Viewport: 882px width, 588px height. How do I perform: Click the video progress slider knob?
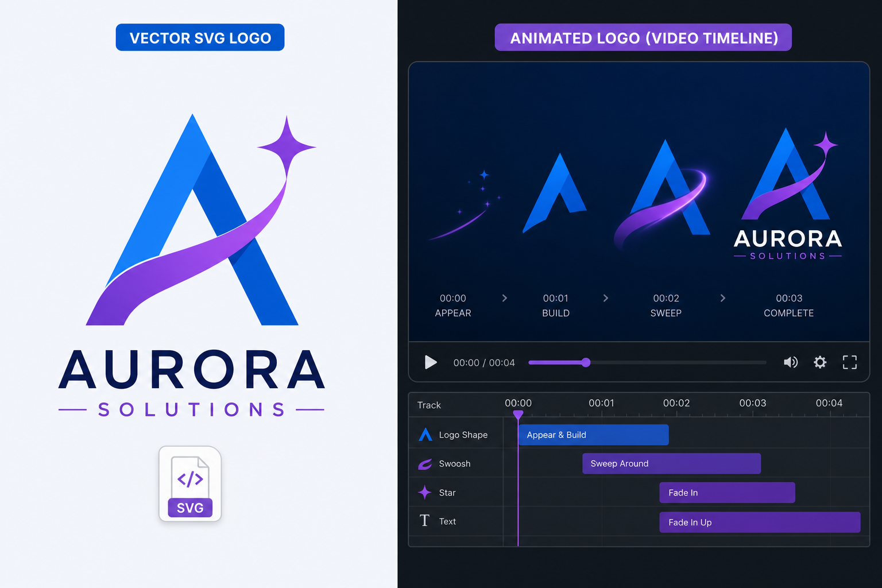click(x=586, y=362)
